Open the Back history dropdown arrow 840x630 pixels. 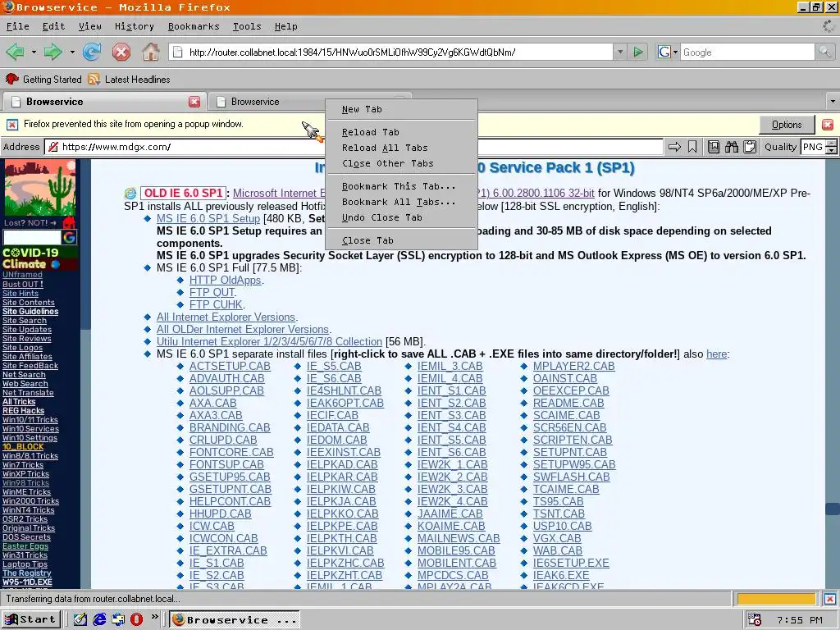(x=34, y=52)
